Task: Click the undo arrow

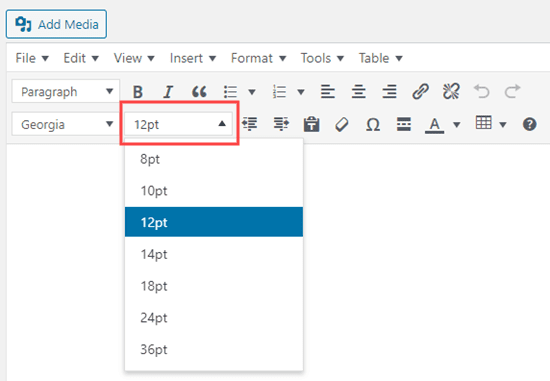Action: click(x=482, y=92)
